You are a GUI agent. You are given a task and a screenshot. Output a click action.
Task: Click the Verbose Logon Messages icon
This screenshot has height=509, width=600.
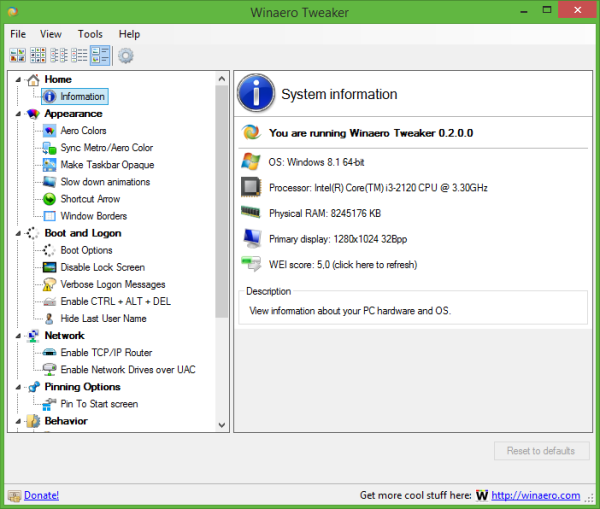(x=49, y=284)
